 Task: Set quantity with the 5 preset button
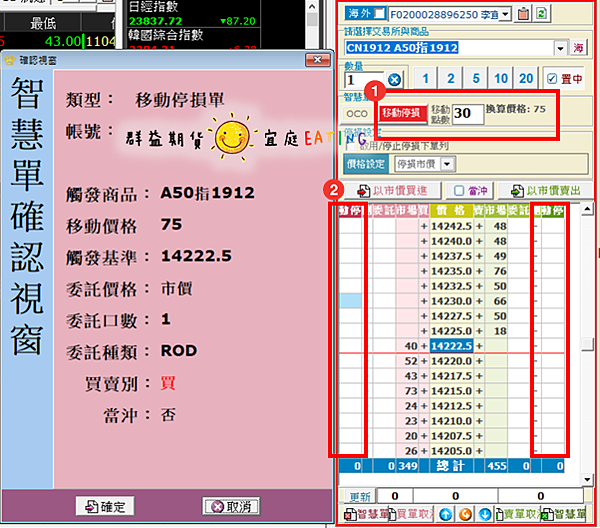click(x=476, y=79)
